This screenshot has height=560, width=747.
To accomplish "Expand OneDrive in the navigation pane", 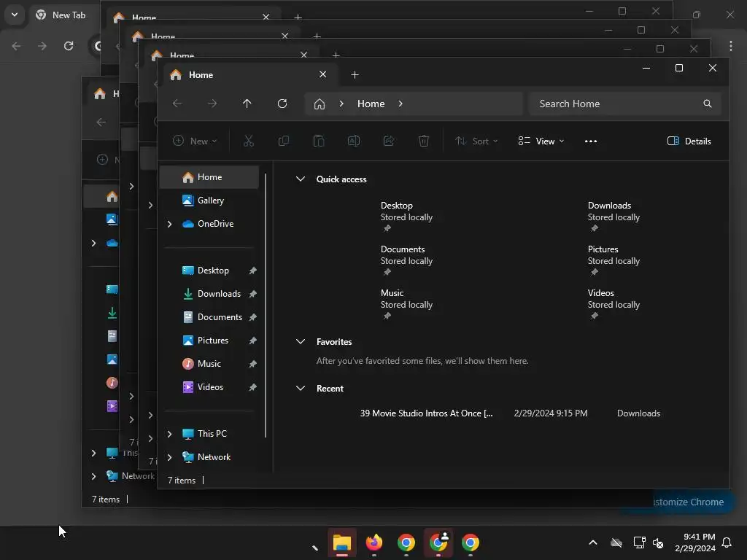I will click(169, 224).
